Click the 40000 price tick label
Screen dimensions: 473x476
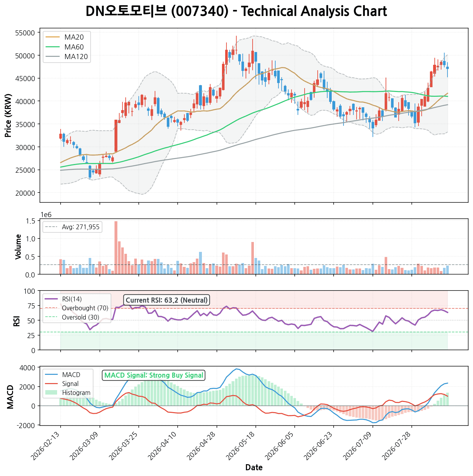25,101
